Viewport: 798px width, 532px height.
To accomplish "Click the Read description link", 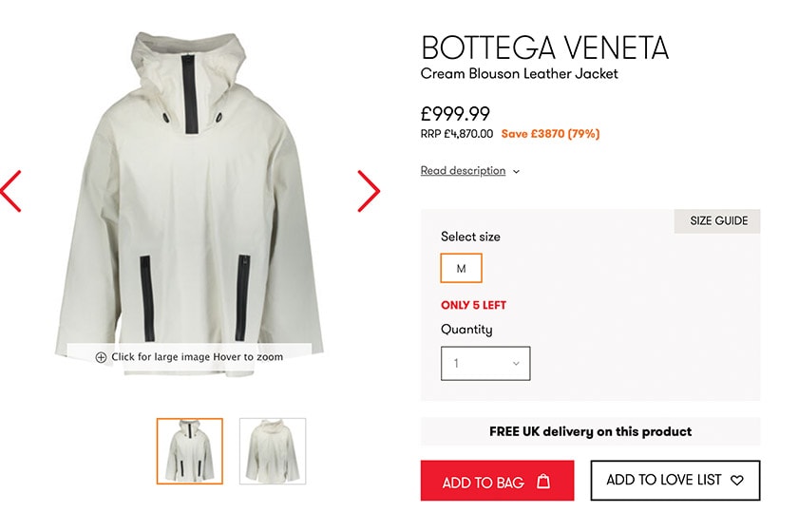I will (x=463, y=171).
